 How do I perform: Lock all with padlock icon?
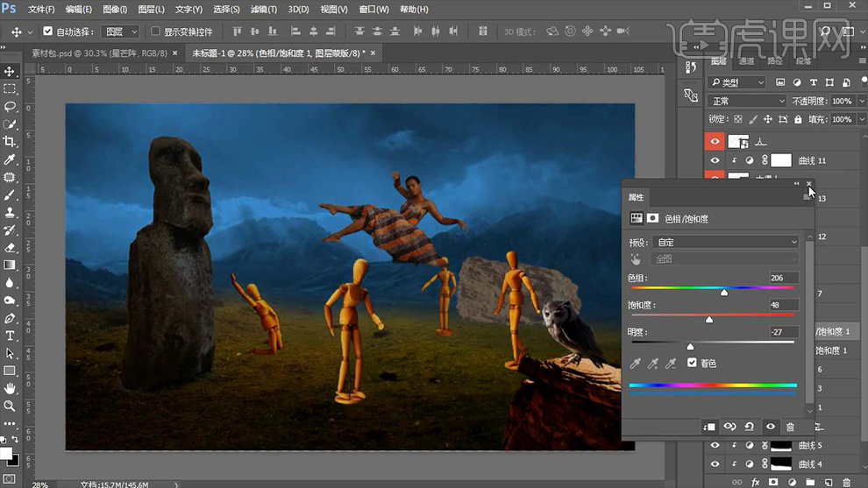[798, 119]
